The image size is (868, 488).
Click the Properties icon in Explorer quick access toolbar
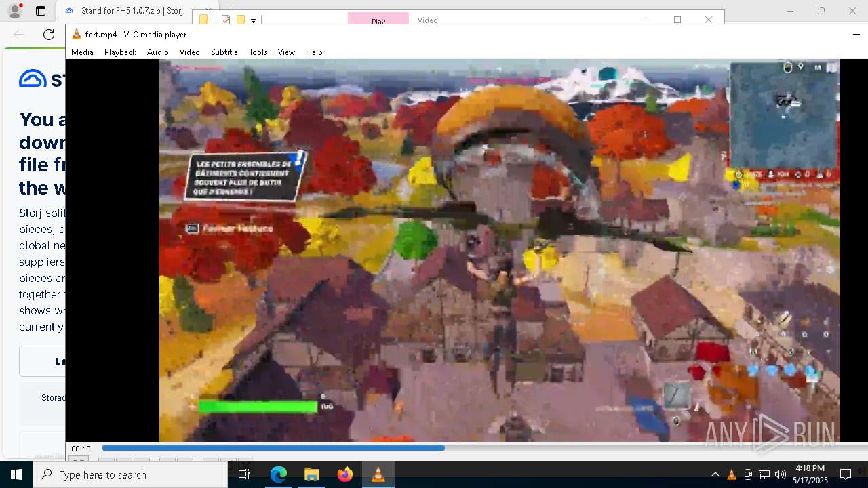coord(226,20)
